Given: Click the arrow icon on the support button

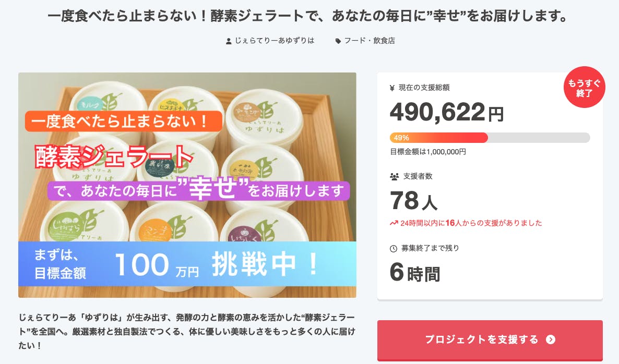Looking at the screenshot, I should (551, 340).
